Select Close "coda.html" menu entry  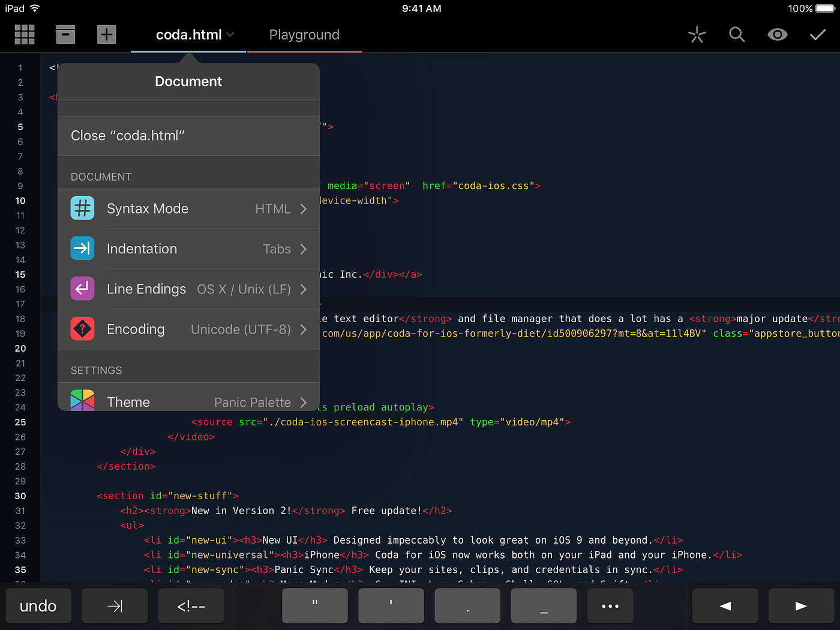(x=188, y=136)
